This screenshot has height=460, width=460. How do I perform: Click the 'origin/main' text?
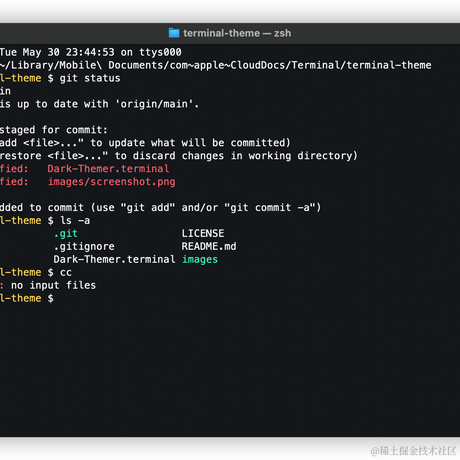click(157, 104)
